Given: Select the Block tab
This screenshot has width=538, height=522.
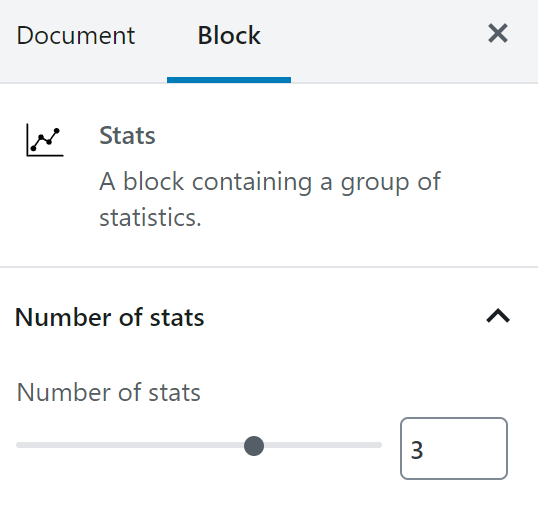Looking at the screenshot, I should 229,35.
